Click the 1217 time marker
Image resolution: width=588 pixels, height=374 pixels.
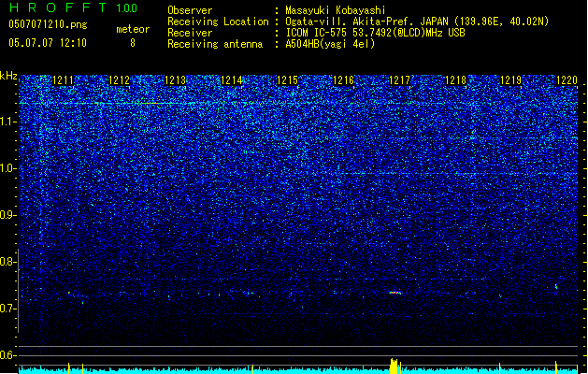pos(400,80)
